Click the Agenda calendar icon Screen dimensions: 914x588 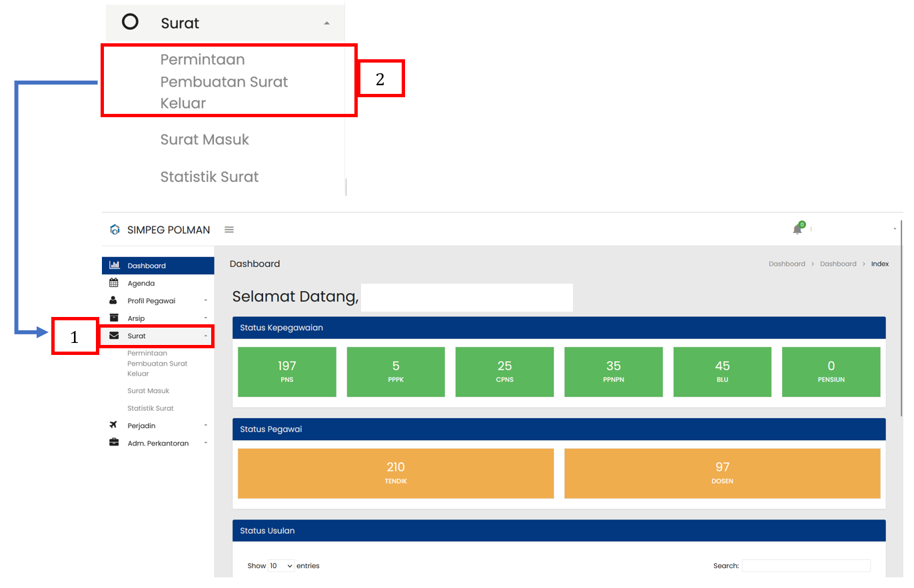point(114,283)
